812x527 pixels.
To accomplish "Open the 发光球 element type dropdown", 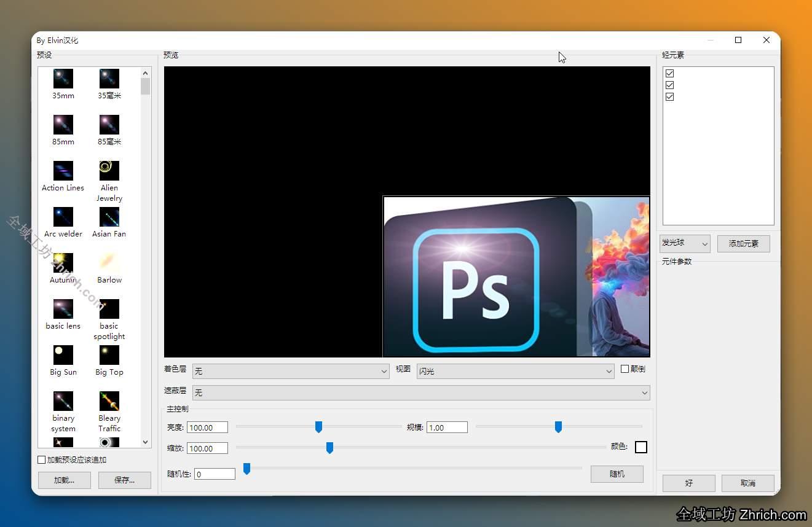I will click(x=685, y=243).
